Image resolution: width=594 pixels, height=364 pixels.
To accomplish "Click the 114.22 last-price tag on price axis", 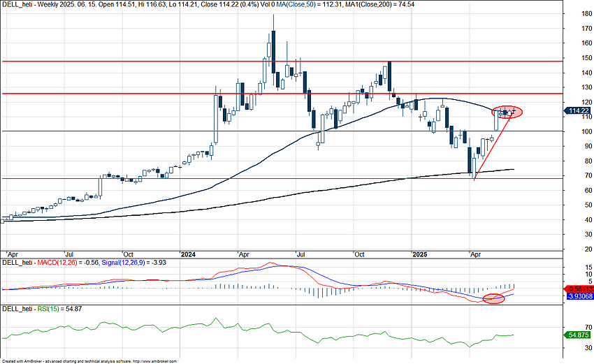I will tap(578, 110).
